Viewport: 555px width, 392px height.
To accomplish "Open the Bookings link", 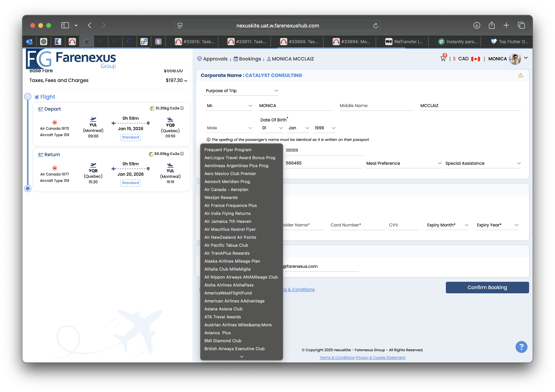I will [x=247, y=59].
